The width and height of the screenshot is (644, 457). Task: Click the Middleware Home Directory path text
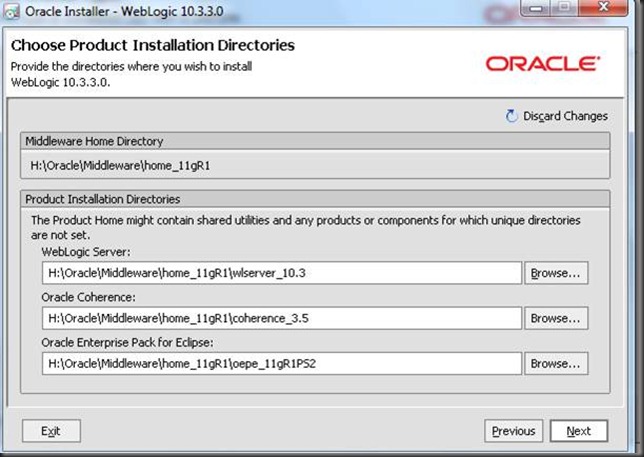120,166
